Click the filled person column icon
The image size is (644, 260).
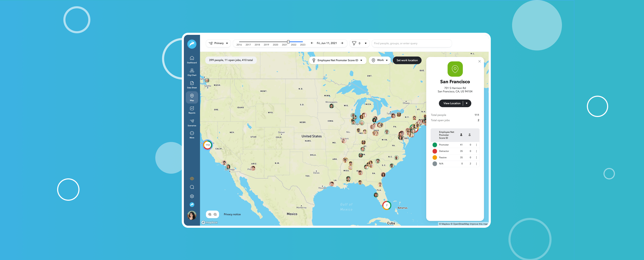[461, 135]
